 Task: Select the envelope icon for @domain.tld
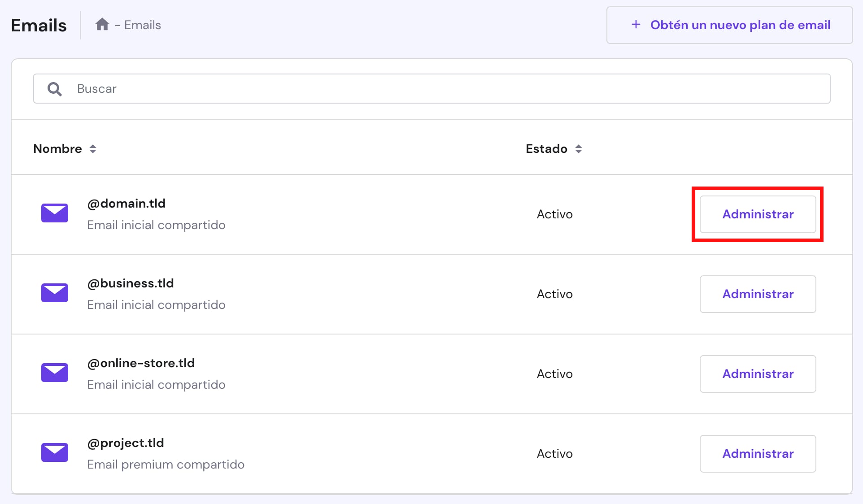(x=54, y=213)
